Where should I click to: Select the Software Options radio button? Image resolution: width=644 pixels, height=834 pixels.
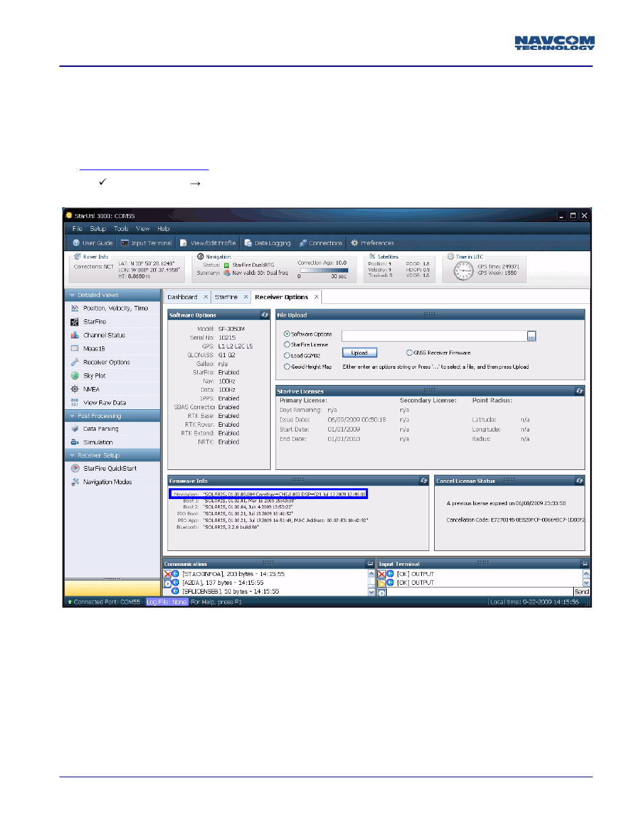coord(287,334)
